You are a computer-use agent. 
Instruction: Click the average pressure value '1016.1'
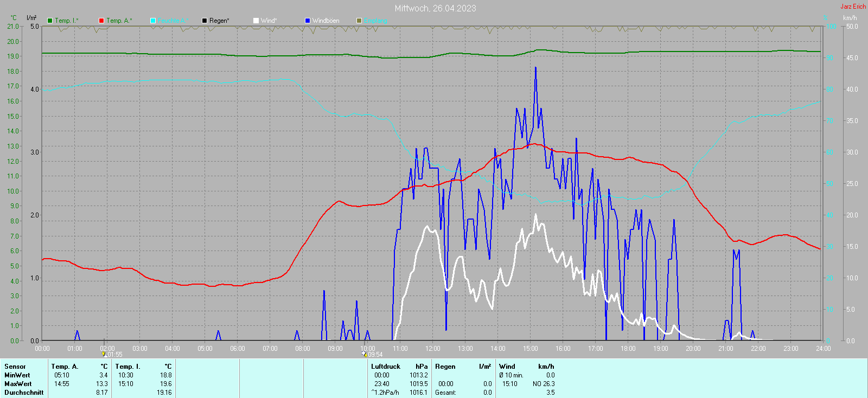[x=419, y=393]
